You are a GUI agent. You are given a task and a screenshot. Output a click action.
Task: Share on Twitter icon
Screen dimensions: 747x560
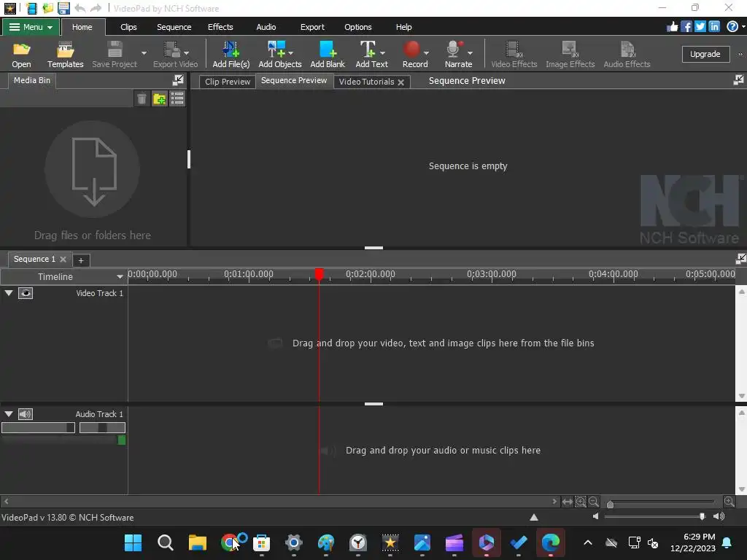pyautogui.click(x=700, y=27)
